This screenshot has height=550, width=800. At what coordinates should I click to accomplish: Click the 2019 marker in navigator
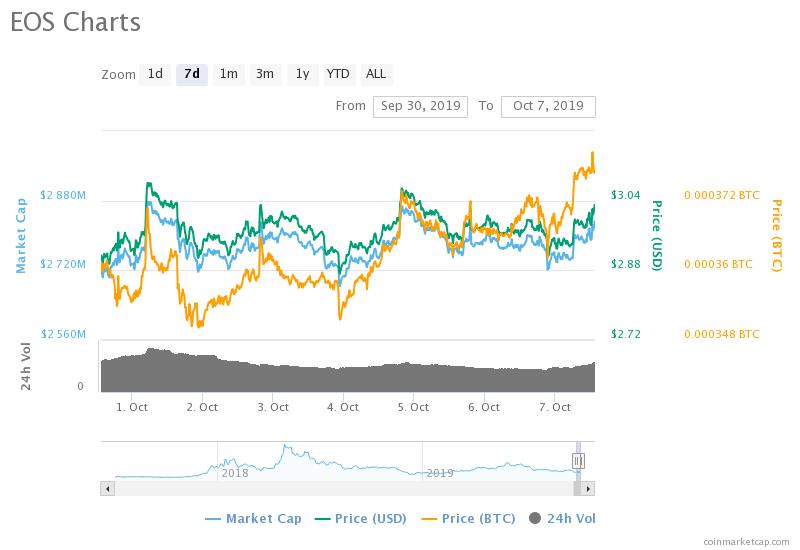(x=440, y=473)
